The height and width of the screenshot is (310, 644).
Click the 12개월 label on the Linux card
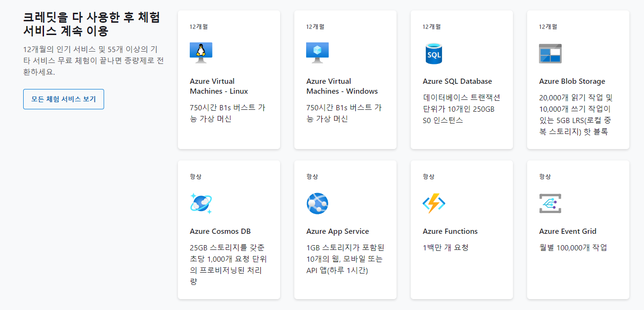click(198, 27)
